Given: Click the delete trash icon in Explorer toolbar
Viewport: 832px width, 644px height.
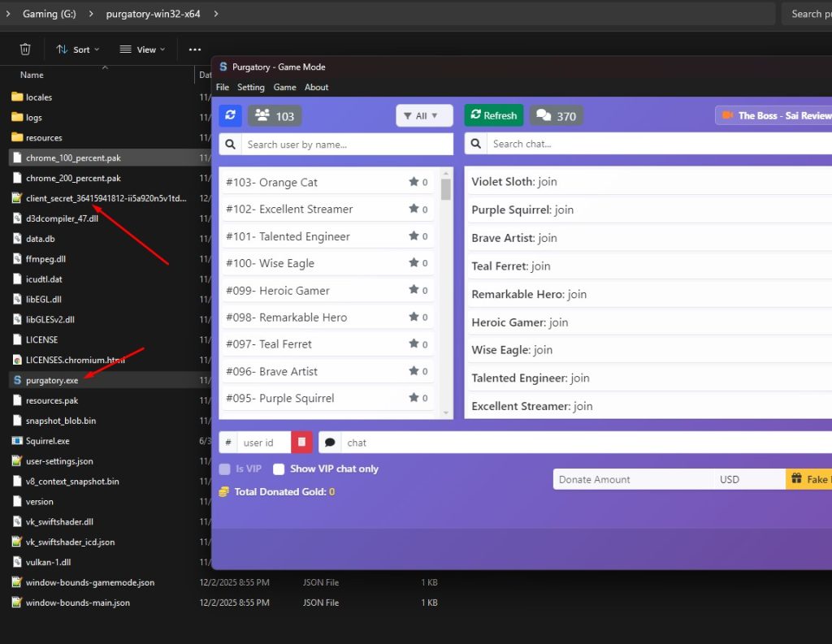Looking at the screenshot, I should click(25, 50).
